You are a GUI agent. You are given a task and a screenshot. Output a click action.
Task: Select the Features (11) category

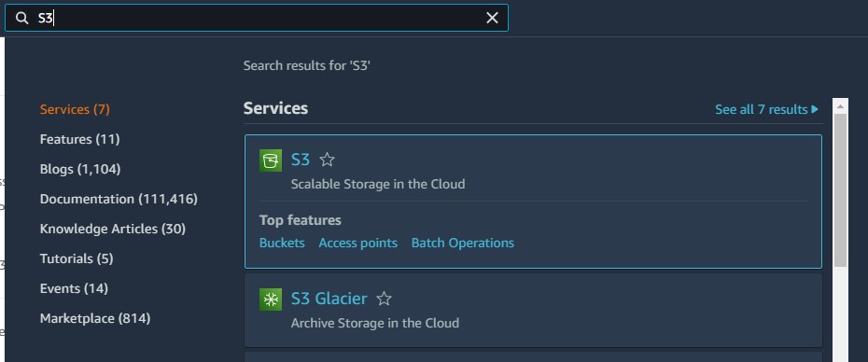click(79, 140)
